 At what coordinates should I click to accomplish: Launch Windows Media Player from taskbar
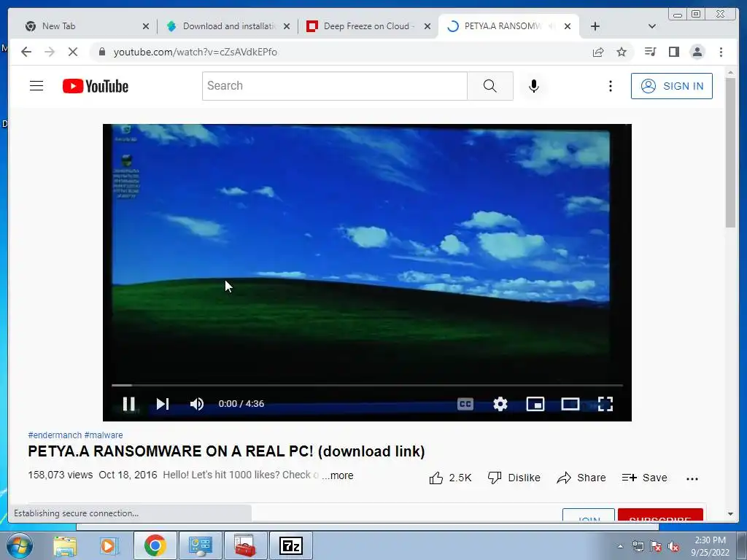(x=109, y=545)
